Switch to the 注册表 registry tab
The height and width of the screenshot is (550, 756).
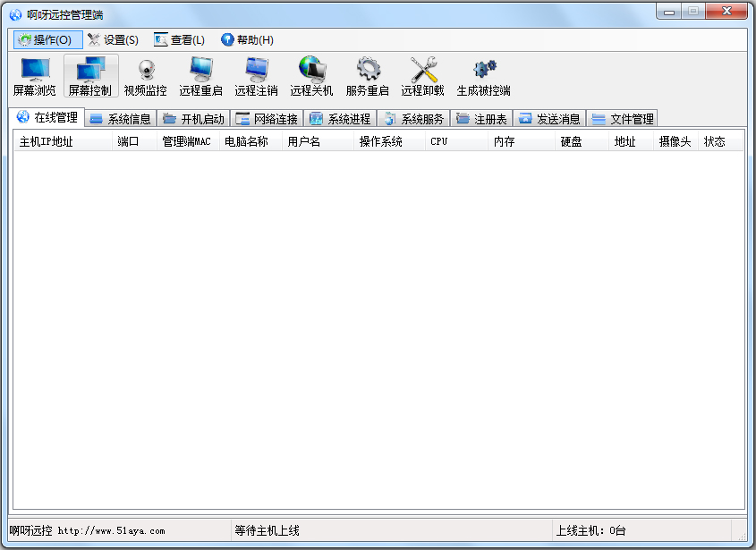[481, 119]
